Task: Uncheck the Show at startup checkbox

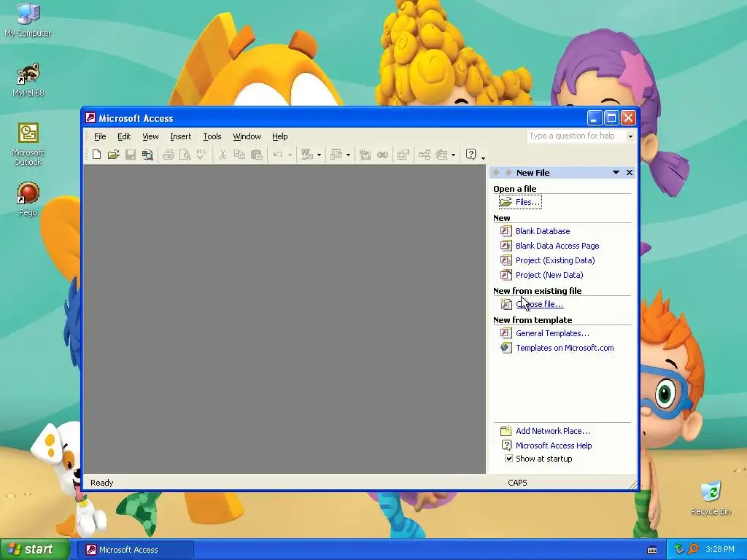Action: pyautogui.click(x=508, y=459)
